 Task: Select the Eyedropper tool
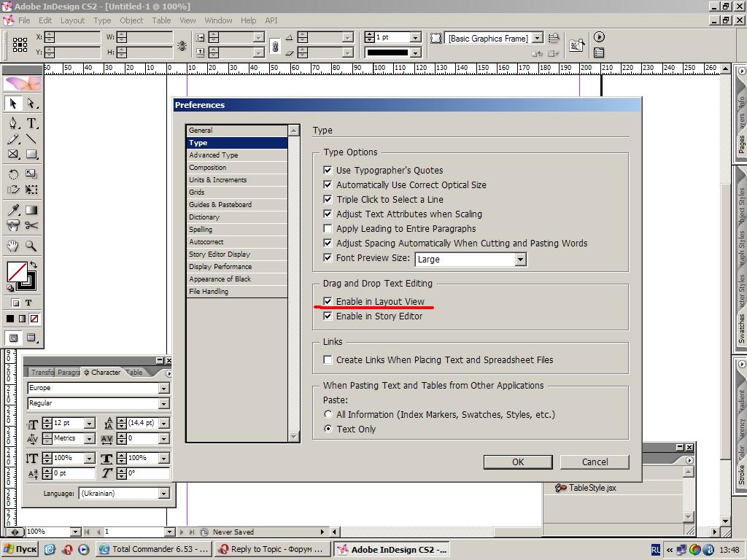[13, 210]
